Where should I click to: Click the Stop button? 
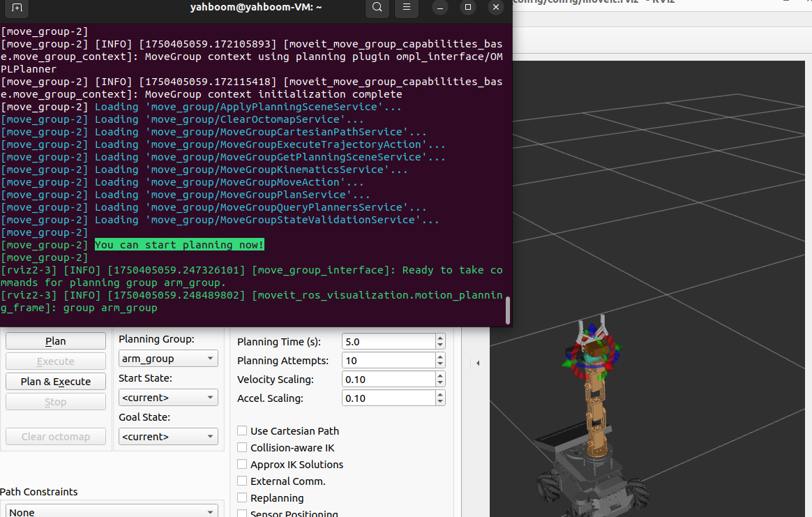pyautogui.click(x=55, y=401)
